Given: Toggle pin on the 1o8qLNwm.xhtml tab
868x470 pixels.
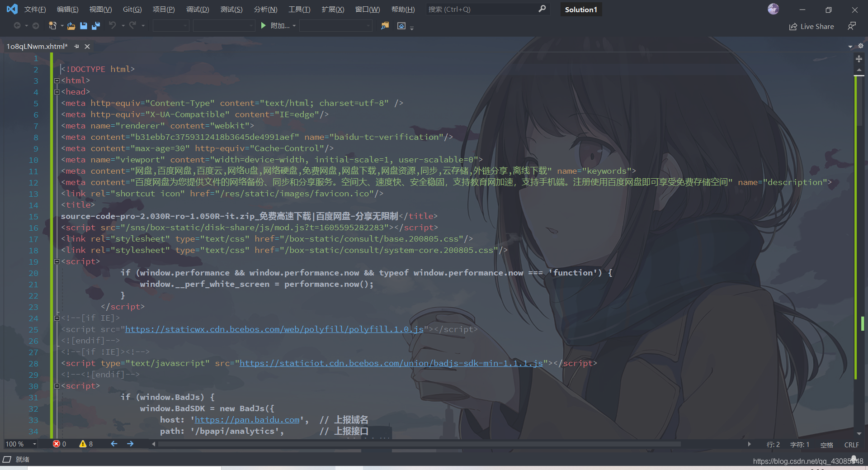Looking at the screenshot, I should (76, 47).
